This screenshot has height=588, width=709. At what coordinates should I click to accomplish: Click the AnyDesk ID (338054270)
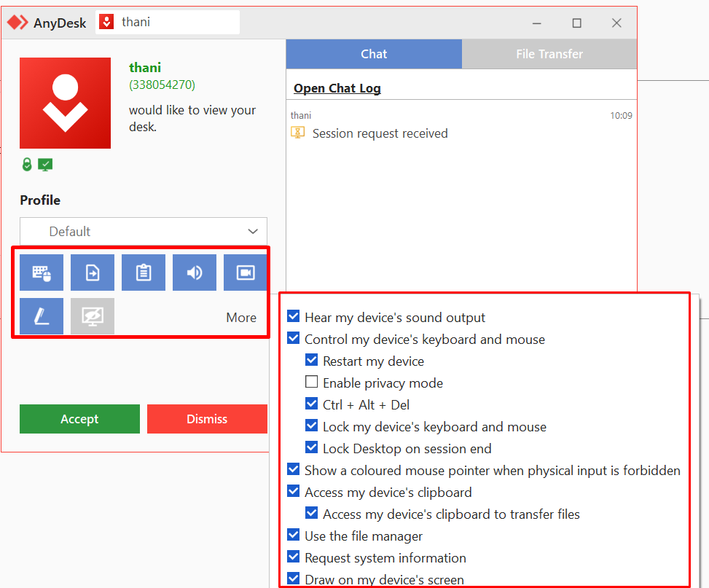click(x=162, y=85)
